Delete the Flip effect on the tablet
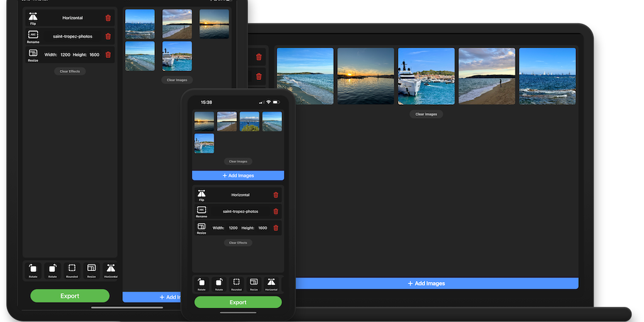 tap(108, 18)
